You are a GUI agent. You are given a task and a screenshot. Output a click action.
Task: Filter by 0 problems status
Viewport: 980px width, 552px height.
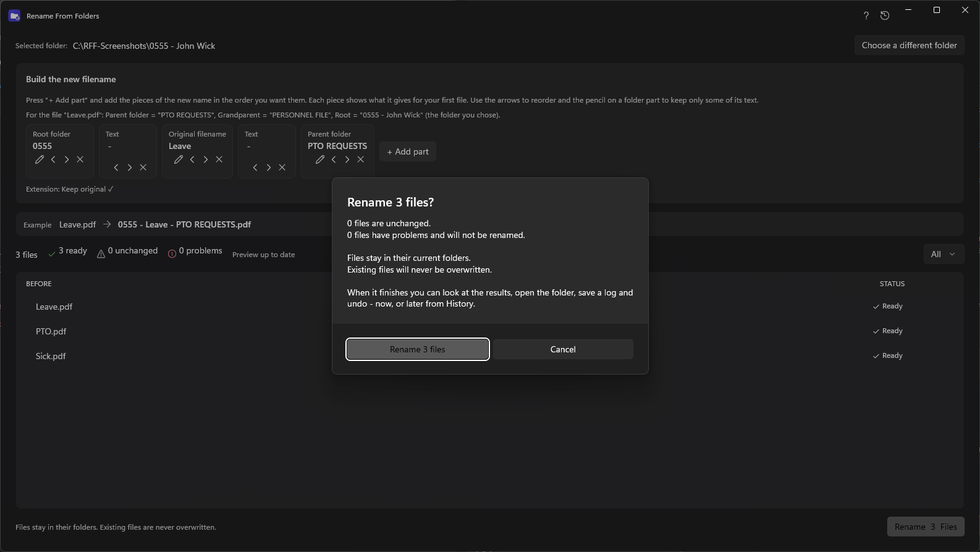click(x=195, y=251)
